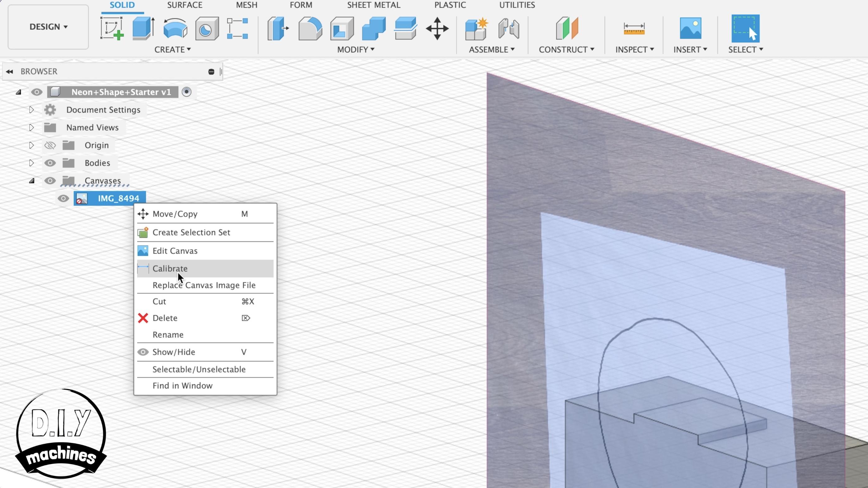The image size is (868, 488).
Task: Expand the Document Settings entry
Action: 31,110
